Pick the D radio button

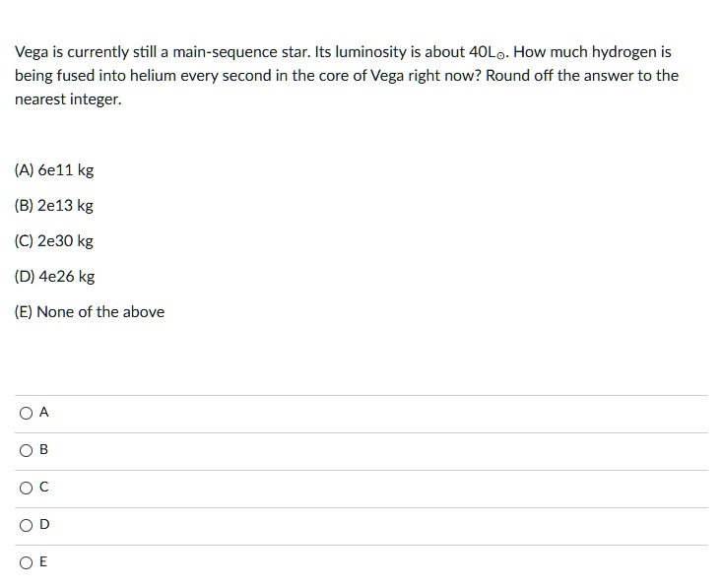24,526
